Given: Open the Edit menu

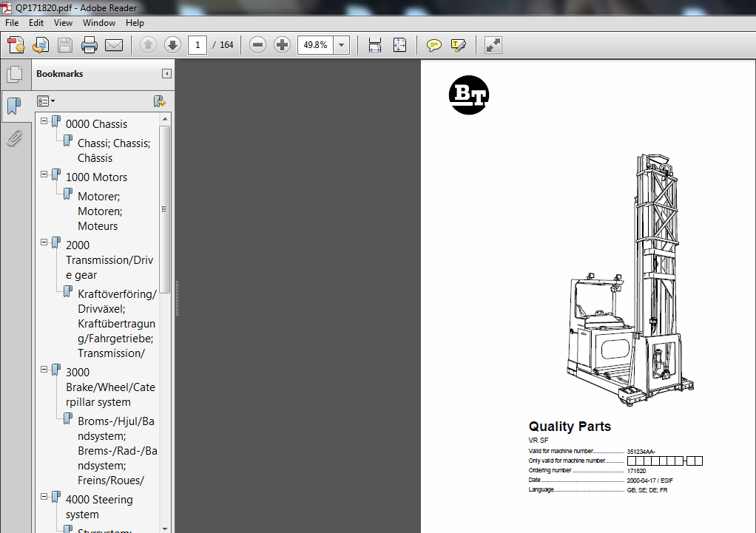Looking at the screenshot, I should click(x=36, y=23).
